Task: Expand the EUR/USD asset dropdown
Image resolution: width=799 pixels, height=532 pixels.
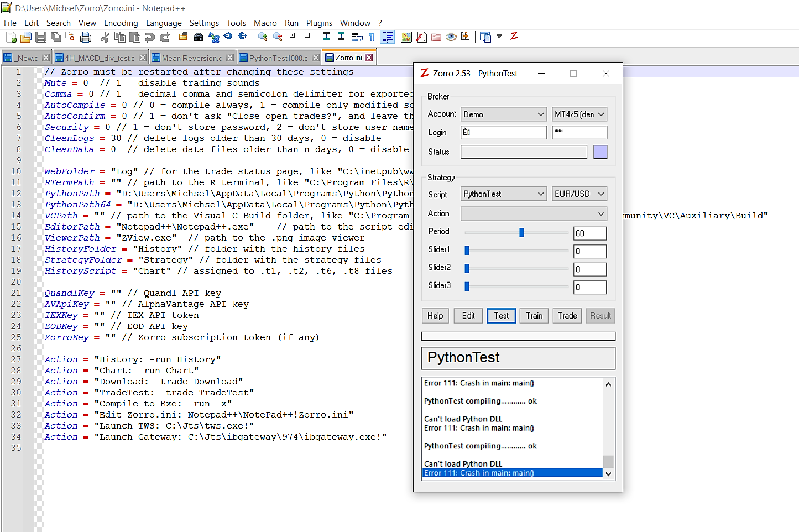Action: (579, 194)
